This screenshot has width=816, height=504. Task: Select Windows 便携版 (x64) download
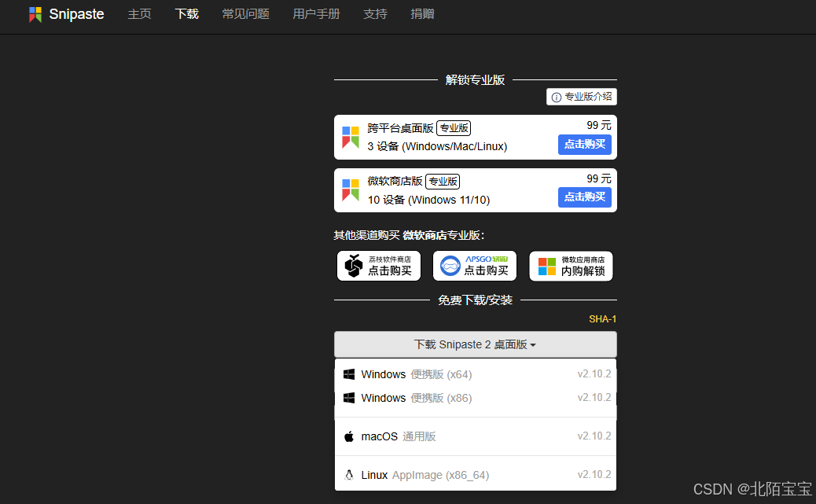(x=475, y=374)
